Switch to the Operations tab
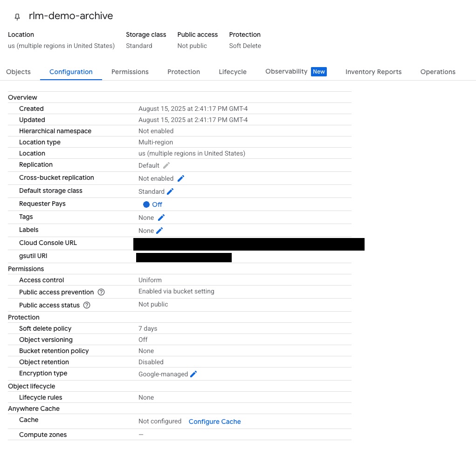Screen dimensions: 476x456 click(438, 72)
